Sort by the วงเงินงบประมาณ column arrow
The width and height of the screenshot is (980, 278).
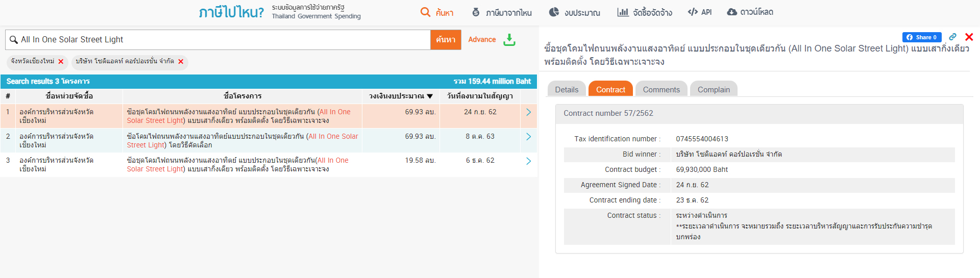tap(430, 96)
